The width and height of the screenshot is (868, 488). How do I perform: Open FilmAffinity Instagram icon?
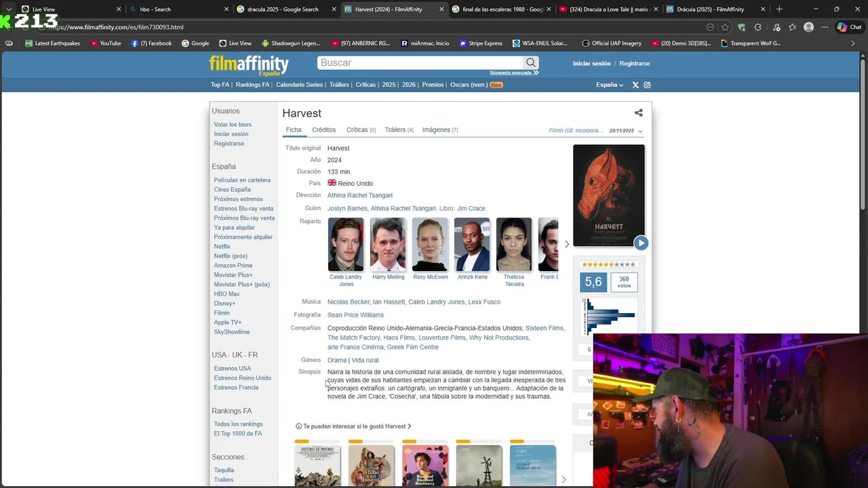point(647,85)
